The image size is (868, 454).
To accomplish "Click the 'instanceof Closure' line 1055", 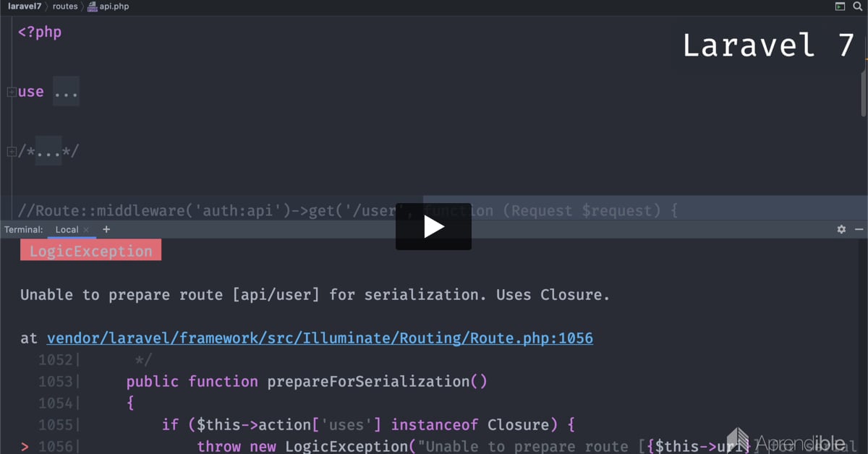I will click(368, 424).
